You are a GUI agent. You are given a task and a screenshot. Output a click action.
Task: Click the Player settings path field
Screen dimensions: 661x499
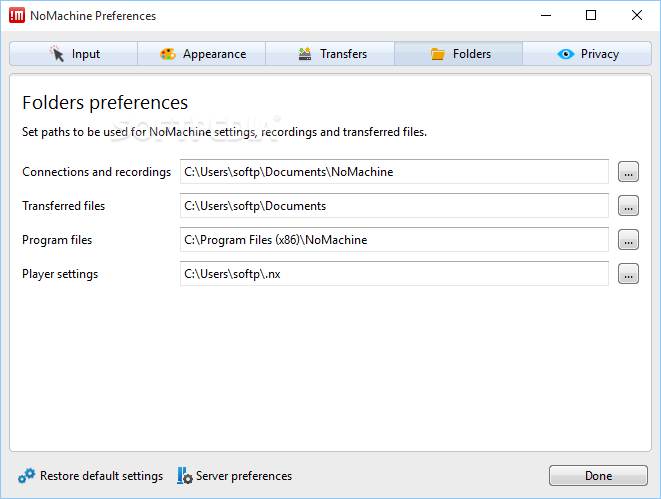394,274
